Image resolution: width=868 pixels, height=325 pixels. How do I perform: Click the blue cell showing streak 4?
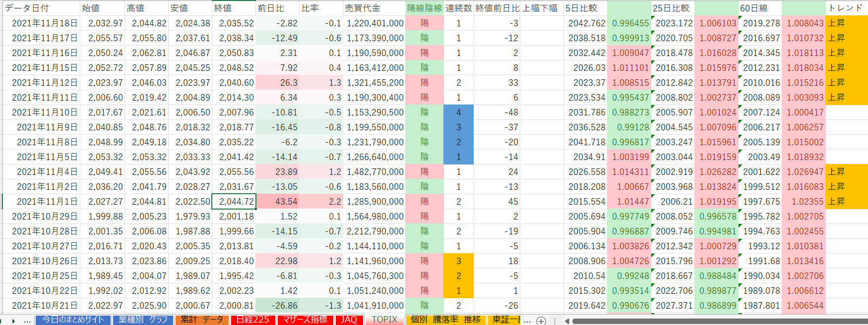point(458,112)
